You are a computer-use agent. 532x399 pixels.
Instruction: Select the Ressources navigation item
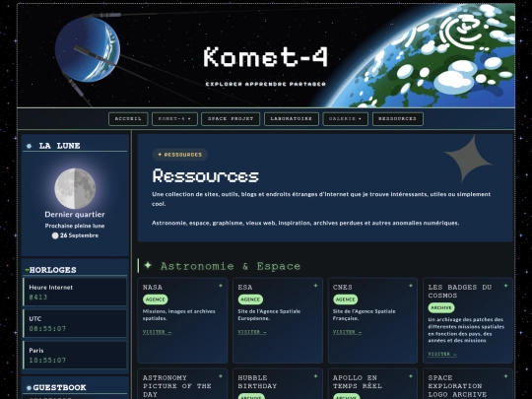pos(397,119)
